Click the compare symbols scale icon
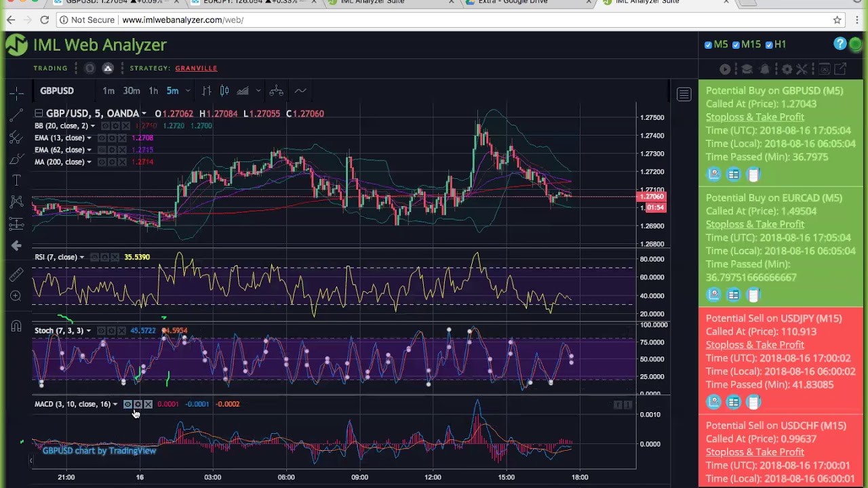Viewport: 868px width, 488px height. tap(276, 91)
